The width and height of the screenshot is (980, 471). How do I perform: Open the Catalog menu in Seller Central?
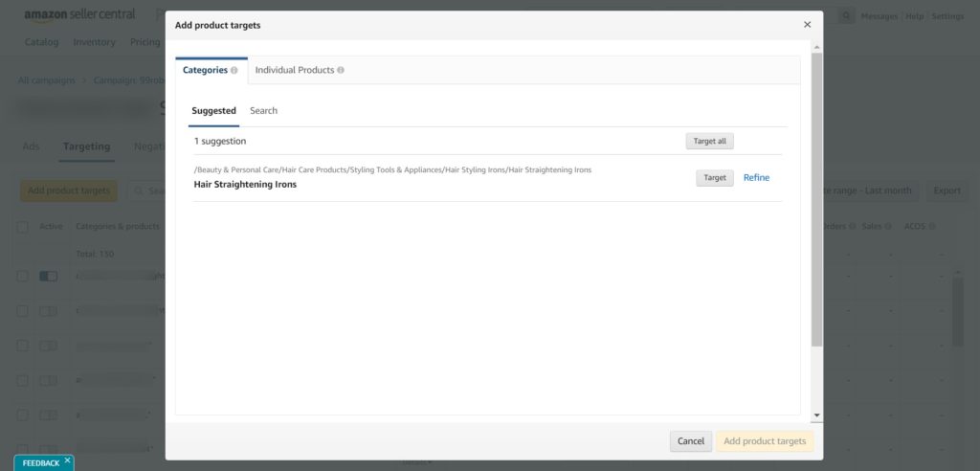click(x=41, y=42)
